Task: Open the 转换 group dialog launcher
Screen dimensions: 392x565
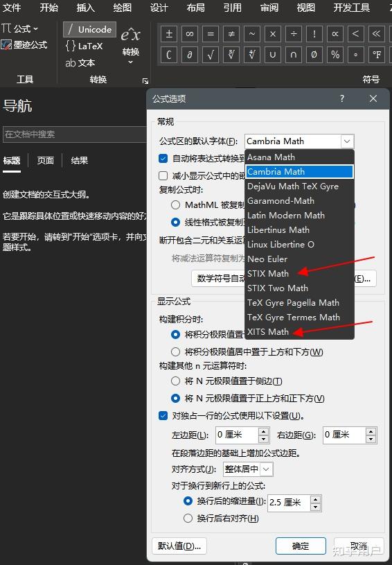Action: (x=145, y=81)
